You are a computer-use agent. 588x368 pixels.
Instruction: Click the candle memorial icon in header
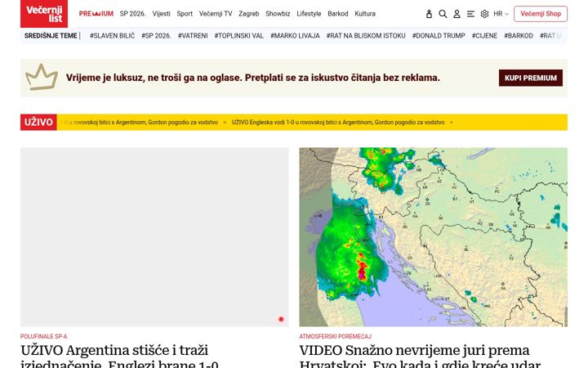(x=429, y=14)
